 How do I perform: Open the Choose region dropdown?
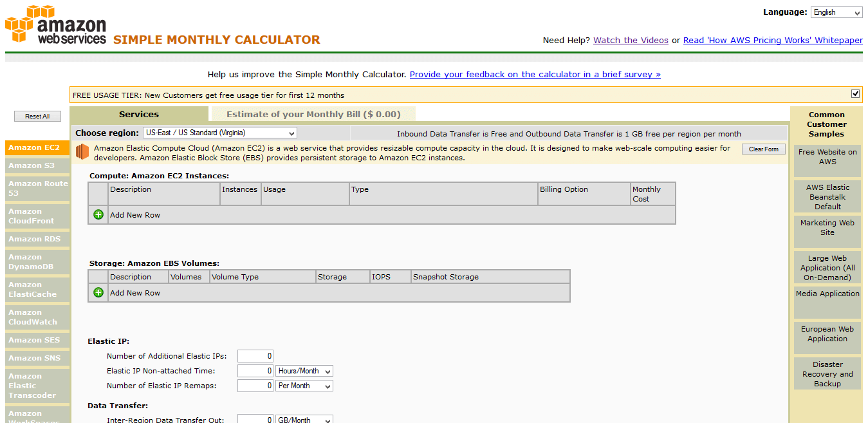coord(220,133)
